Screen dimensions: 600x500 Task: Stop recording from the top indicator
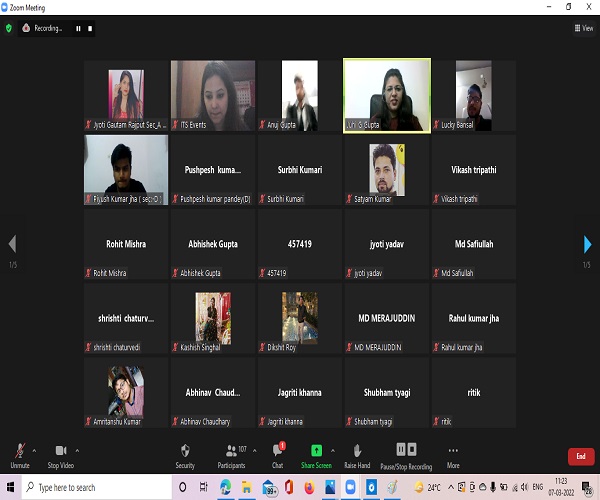click(x=90, y=28)
